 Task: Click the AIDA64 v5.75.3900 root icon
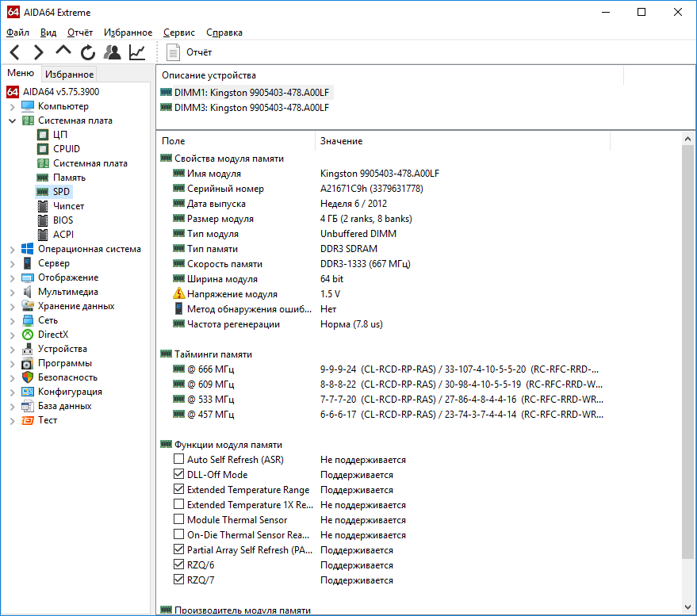click(13, 91)
